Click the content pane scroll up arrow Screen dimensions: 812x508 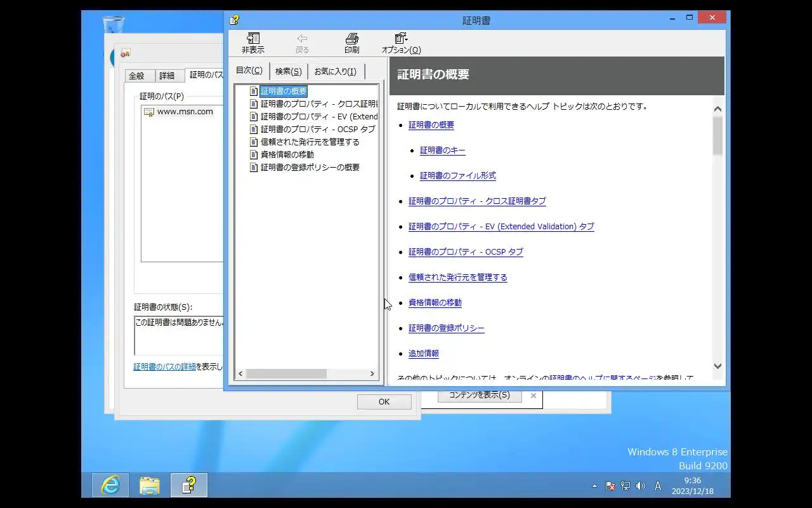[717, 109]
